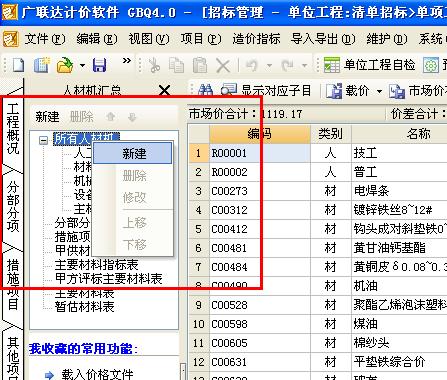Click the Cut scissors icon
447x380 pixels.
click(x=154, y=65)
